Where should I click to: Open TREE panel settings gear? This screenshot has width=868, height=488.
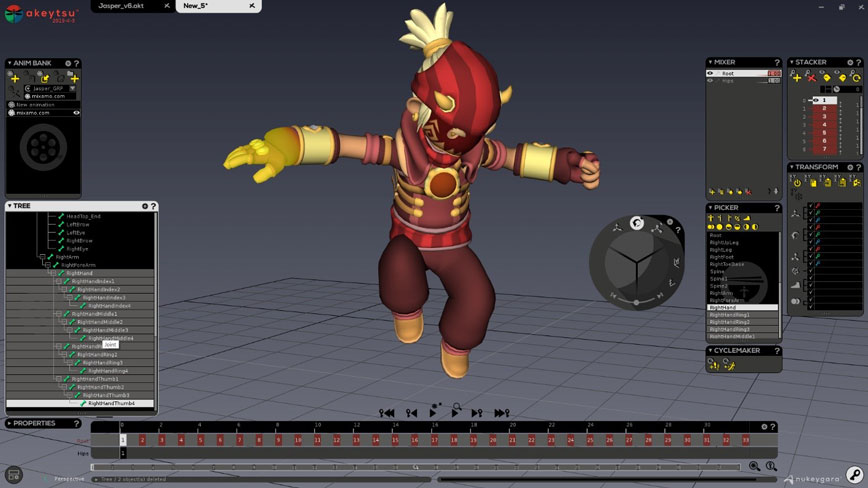coord(145,206)
